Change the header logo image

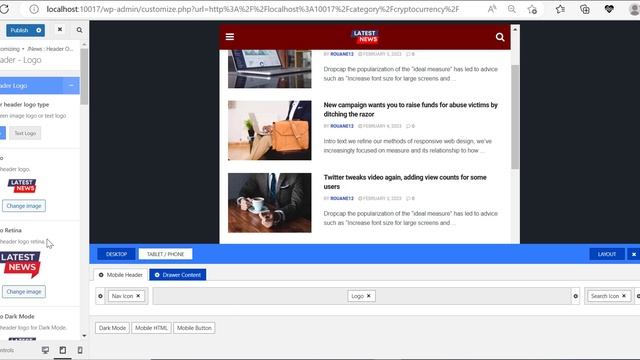click(24, 206)
